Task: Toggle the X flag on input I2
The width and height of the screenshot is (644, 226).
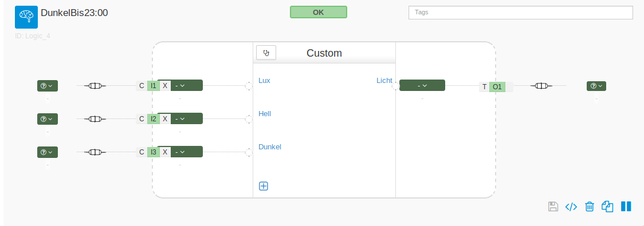Action: point(164,119)
